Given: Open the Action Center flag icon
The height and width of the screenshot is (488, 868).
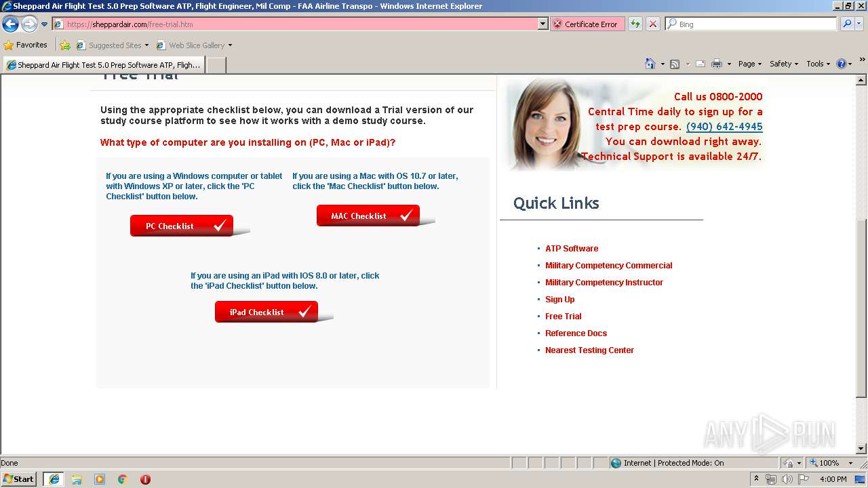Looking at the screenshot, I should pyautogui.click(x=803, y=479).
